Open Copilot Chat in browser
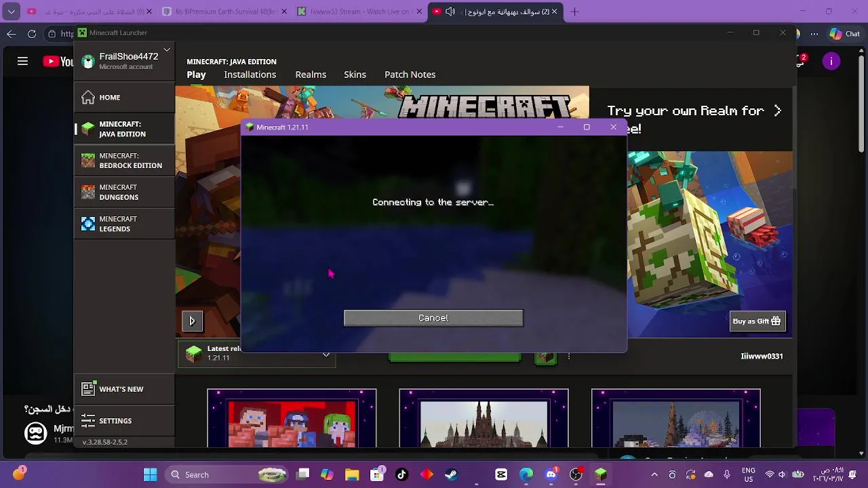Viewport: 868px width, 488px height. (844, 34)
